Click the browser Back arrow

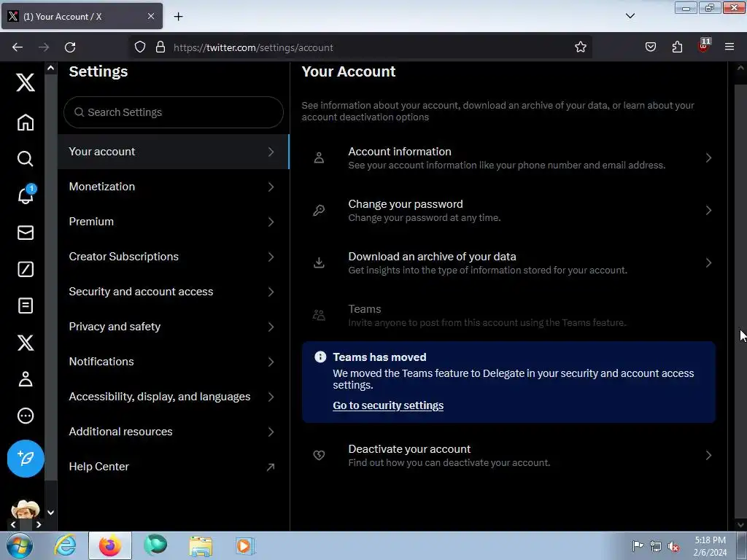click(18, 47)
